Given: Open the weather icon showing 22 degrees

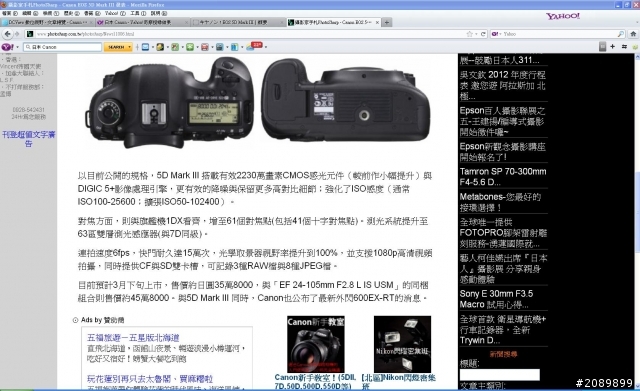Looking at the screenshot, I should [x=254, y=46].
